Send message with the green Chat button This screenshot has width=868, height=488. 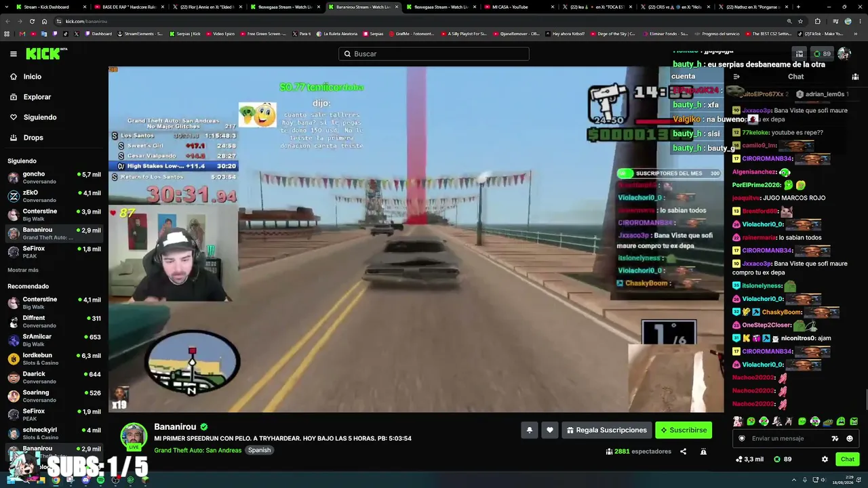click(x=848, y=459)
